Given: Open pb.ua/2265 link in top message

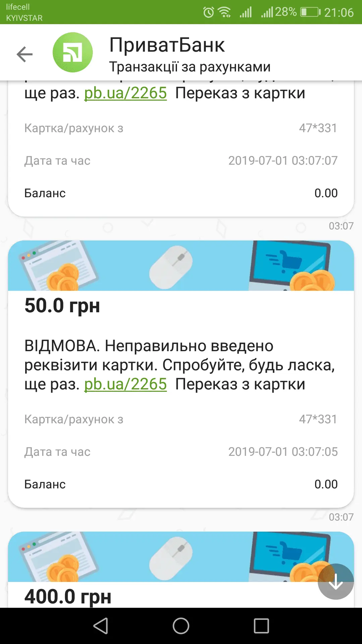Looking at the screenshot, I should point(125,93).
